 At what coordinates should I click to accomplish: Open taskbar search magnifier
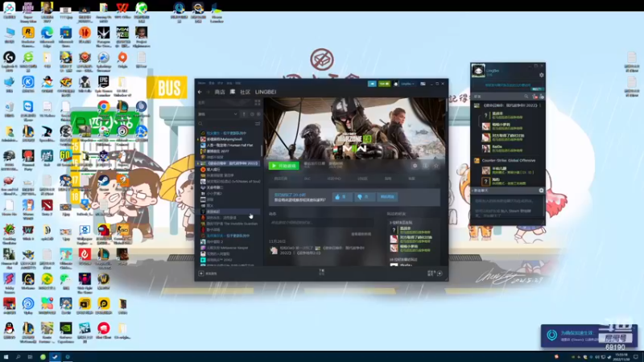pyautogui.click(x=18, y=357)
